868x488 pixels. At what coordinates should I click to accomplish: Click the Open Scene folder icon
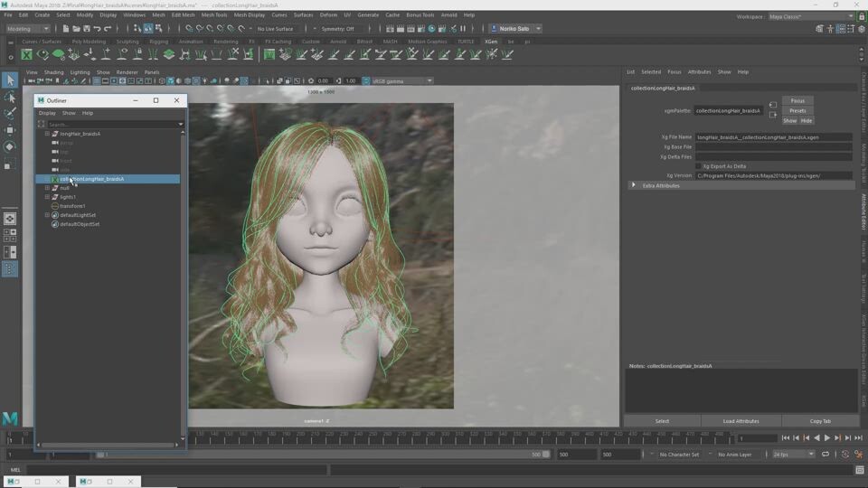76,28
